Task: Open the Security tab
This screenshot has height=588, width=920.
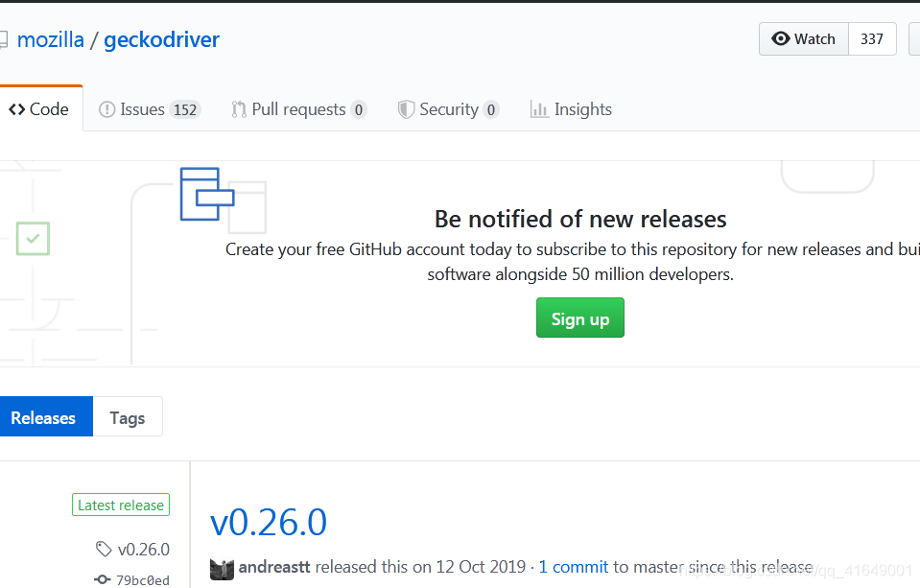Action: point(448,109)
